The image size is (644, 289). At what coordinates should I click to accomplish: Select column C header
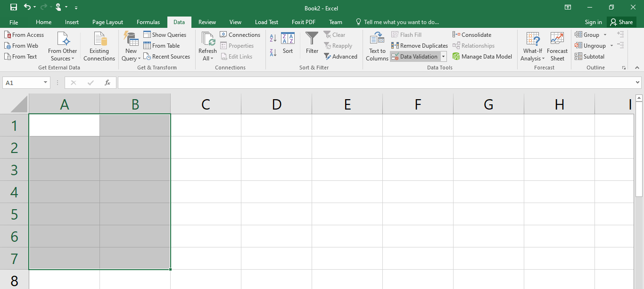point(206,104)
